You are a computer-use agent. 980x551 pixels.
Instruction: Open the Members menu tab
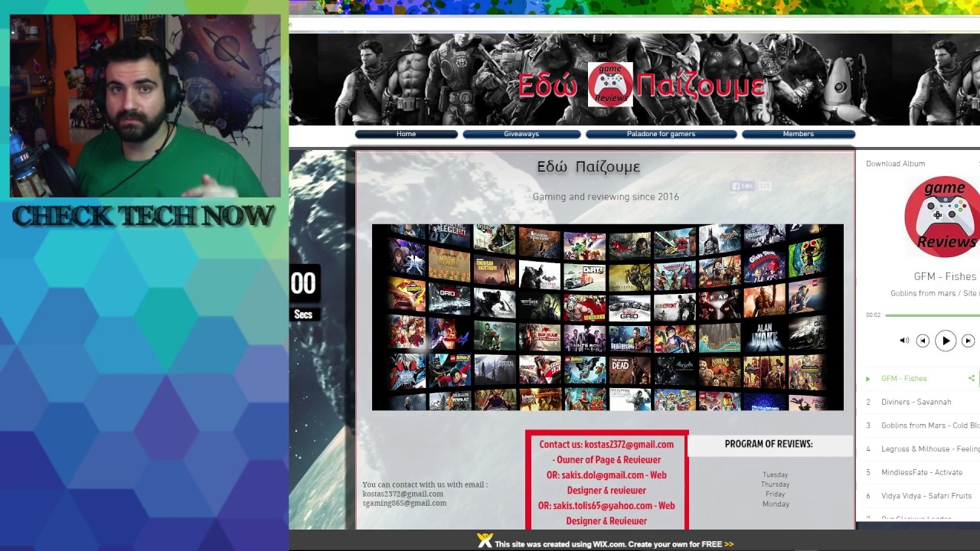click(x=798, y=134)
